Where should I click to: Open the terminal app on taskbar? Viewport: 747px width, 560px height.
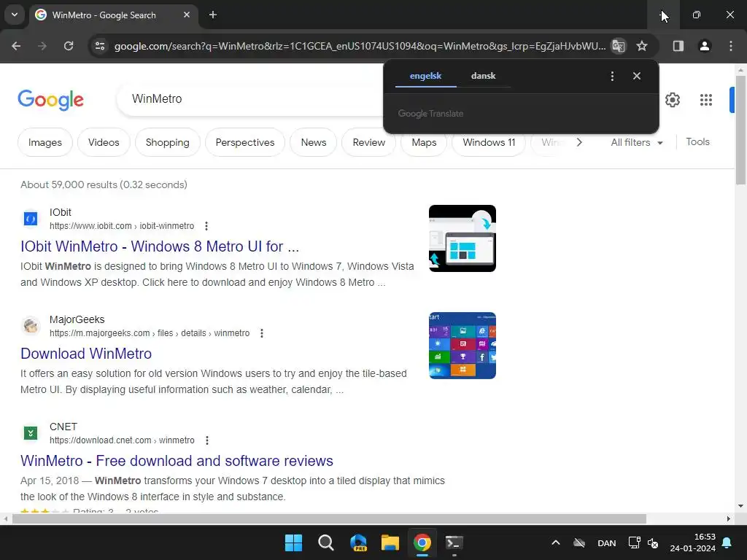tap(454, 542)
